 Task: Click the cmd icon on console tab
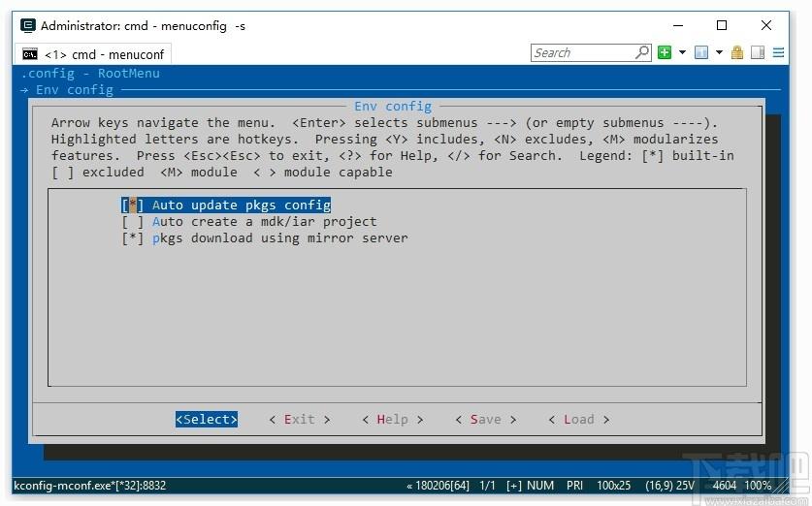(x=30, y=54)
